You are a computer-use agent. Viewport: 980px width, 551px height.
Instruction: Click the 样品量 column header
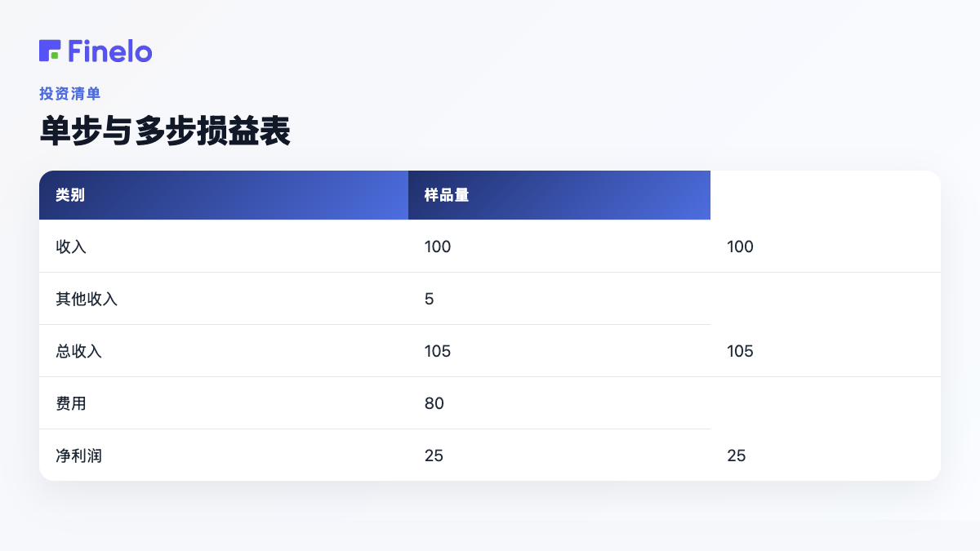[559, 195]
